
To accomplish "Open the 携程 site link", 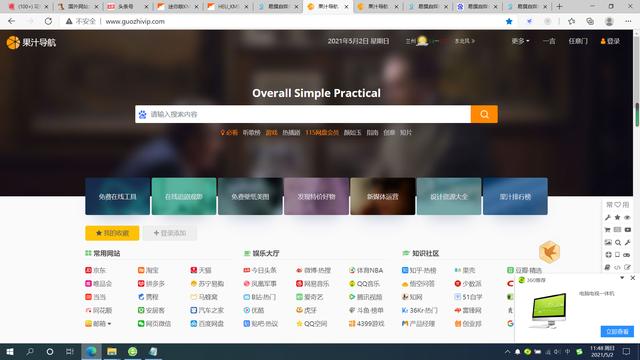I will pos(148,297).
